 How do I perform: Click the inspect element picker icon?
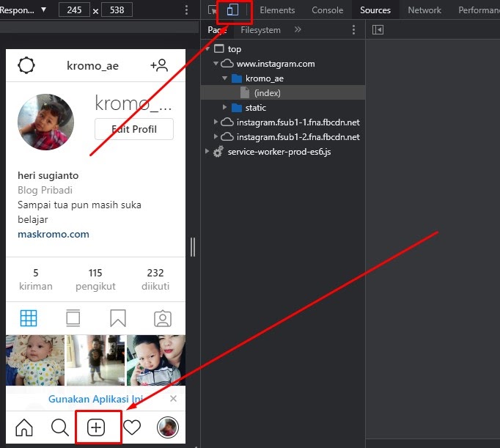tap(213, 10)
